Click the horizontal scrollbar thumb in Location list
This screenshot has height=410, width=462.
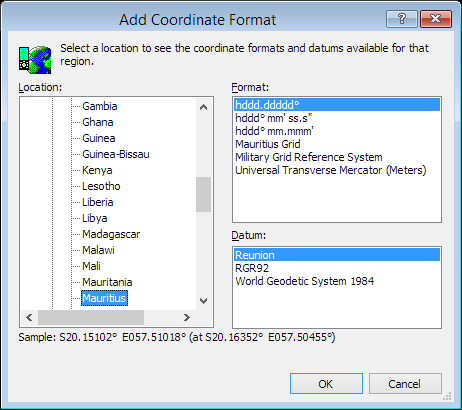[x=91, y=317]
